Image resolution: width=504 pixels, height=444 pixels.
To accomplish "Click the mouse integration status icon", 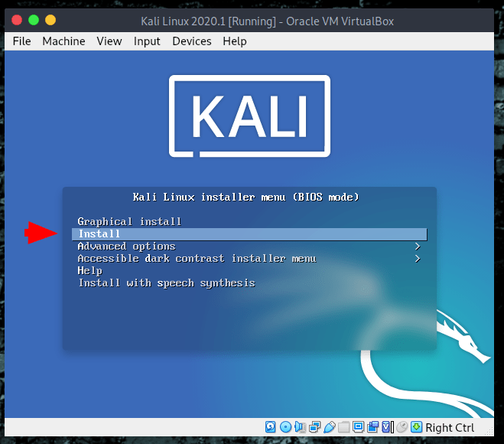I will click(402, 427).
